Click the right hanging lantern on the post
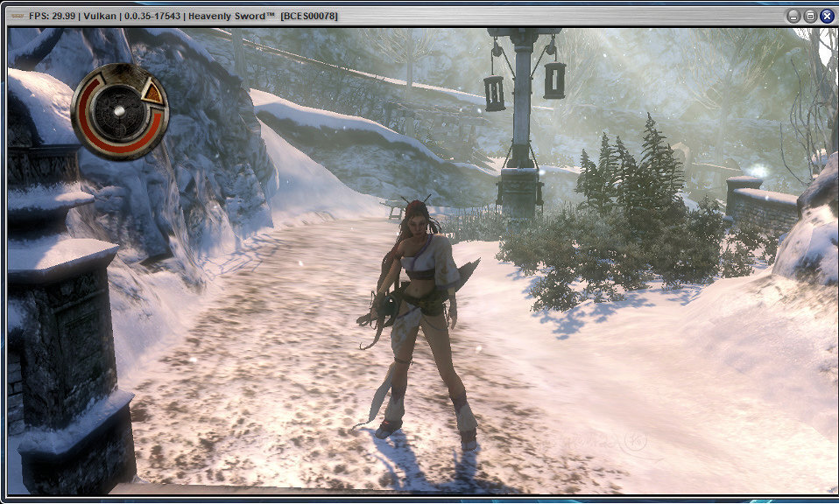 pos(553,80)
